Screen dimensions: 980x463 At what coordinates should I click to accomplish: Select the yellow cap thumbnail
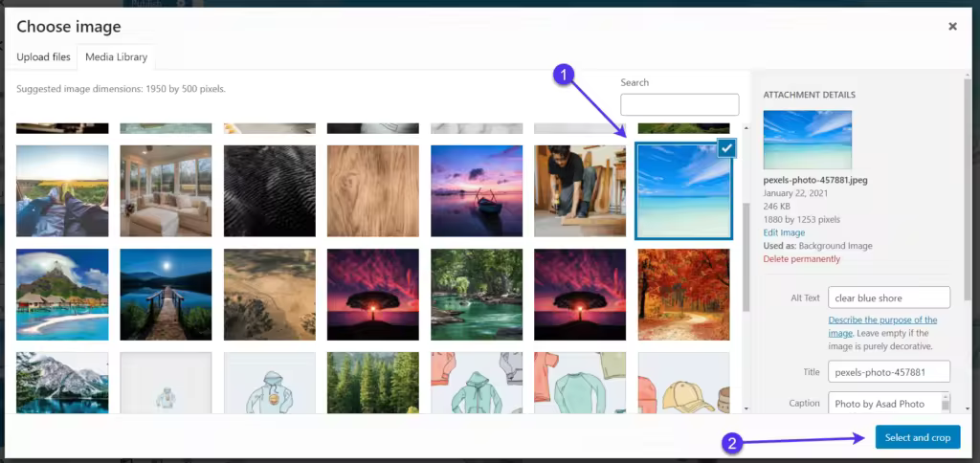pyautogui.click(x=683, y=383)
